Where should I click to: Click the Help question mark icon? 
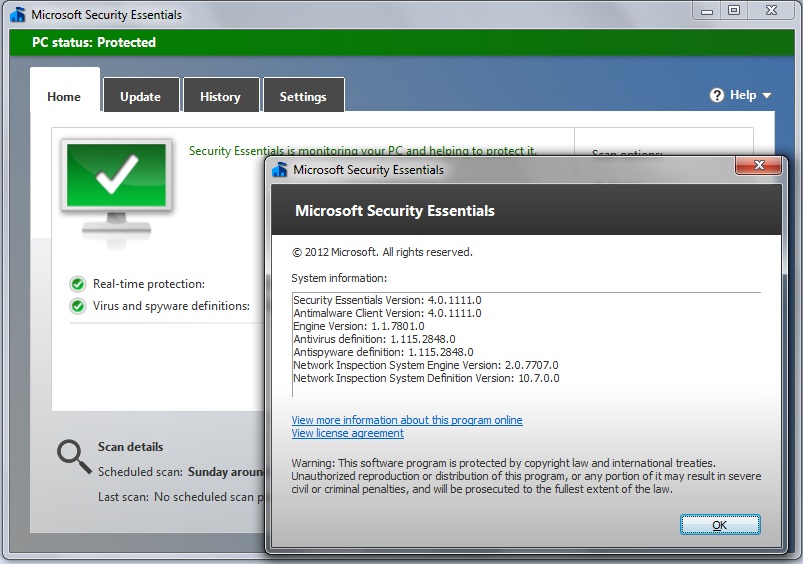coord(717,95)
